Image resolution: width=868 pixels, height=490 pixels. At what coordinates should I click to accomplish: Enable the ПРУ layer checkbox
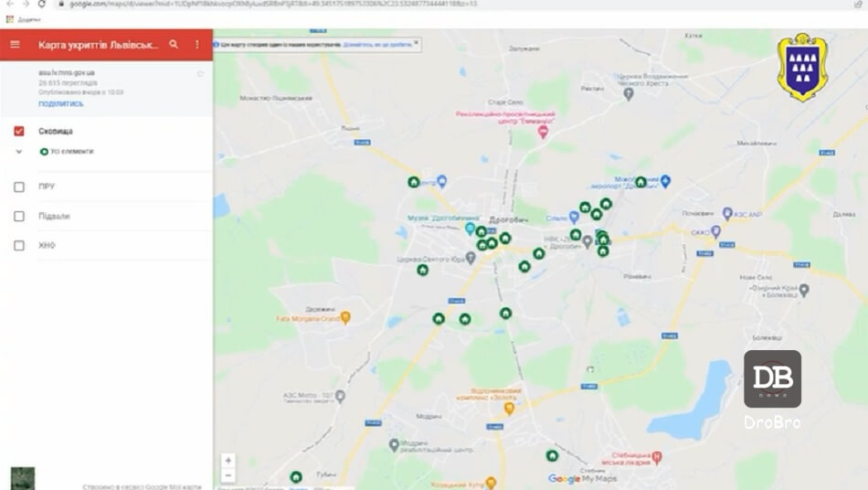[x=19, y=186]
